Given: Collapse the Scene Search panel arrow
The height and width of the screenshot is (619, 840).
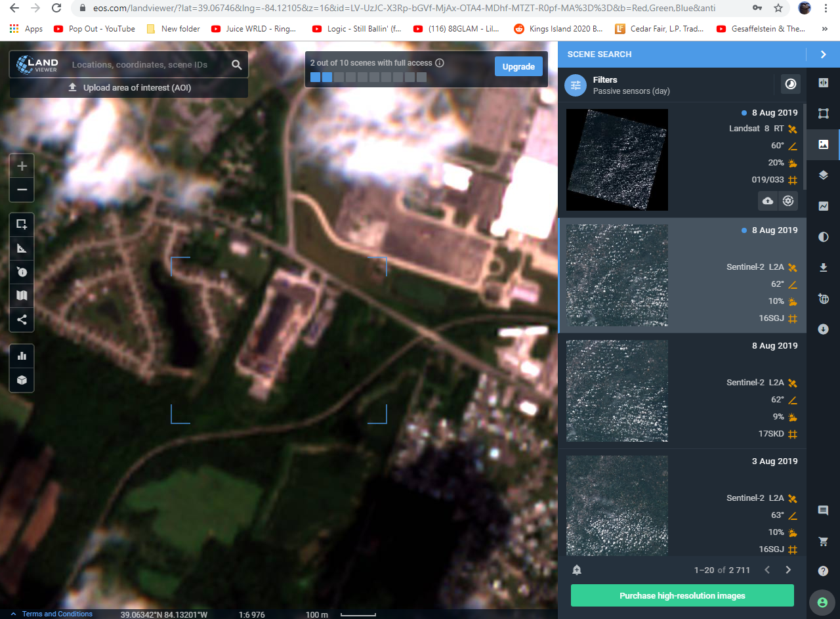Looking at the screenshot, I should [x=824, y=54].
